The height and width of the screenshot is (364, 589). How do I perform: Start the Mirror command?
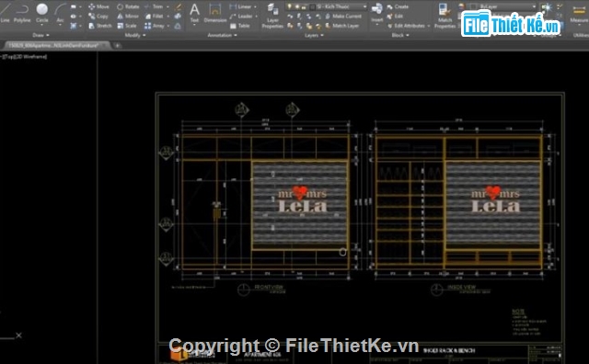[128, 17]
